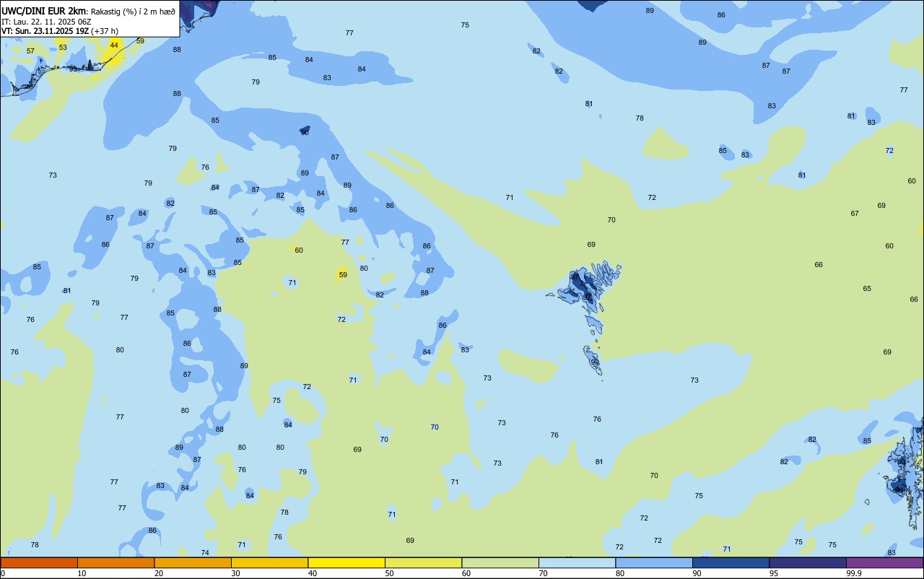
Task: Click the 80–90 medium blue legend swatch
Action: click(x=654, y=562)
